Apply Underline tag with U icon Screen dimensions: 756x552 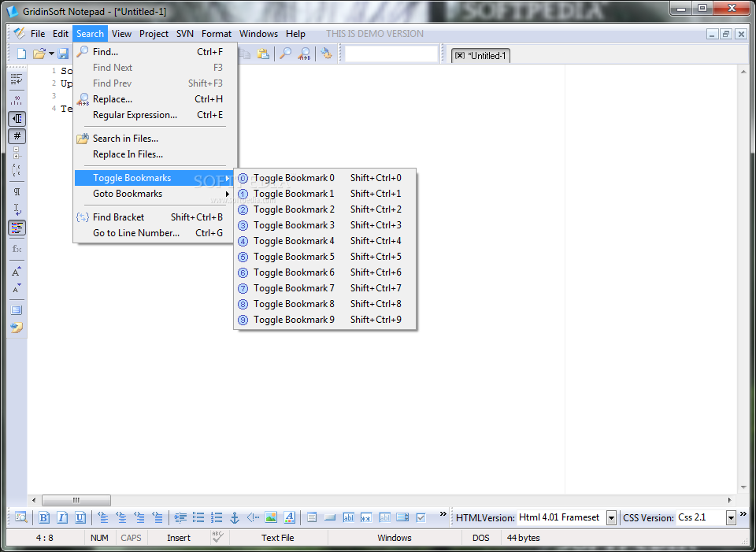pos(80,518)
